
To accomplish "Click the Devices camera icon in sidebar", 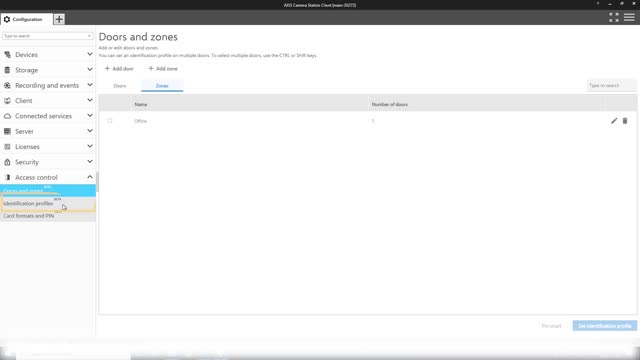I will tap(7, 55).
